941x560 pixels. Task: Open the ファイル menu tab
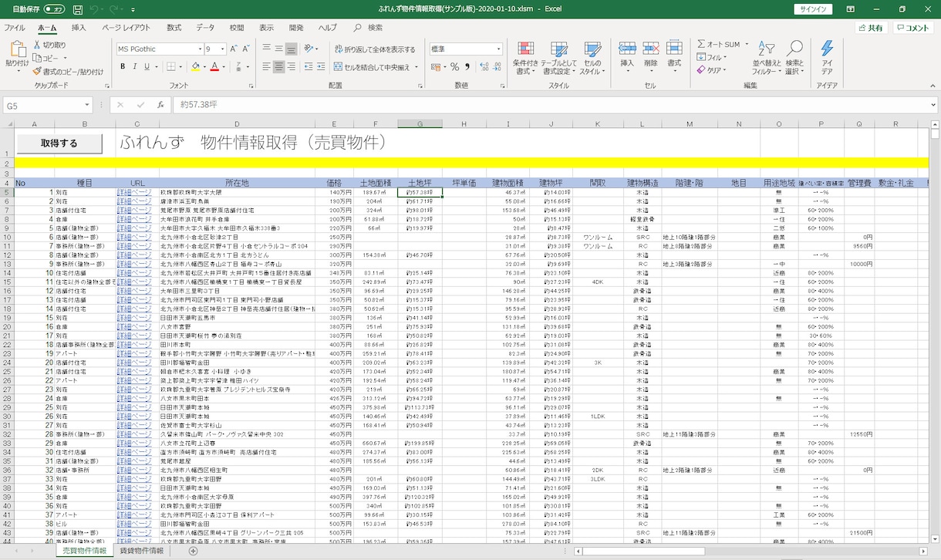click(x=15, y=27)
